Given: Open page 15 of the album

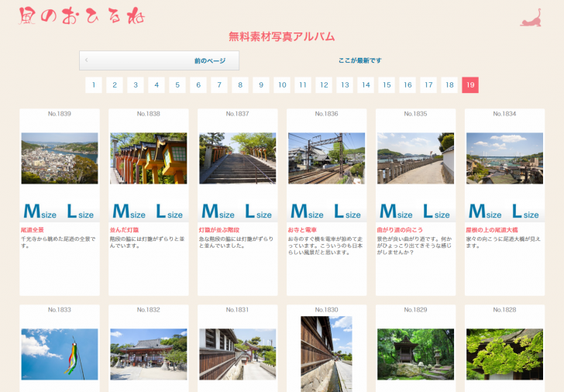Looking at the screenshot, I should pyautogui.click(x=387, y=85).
